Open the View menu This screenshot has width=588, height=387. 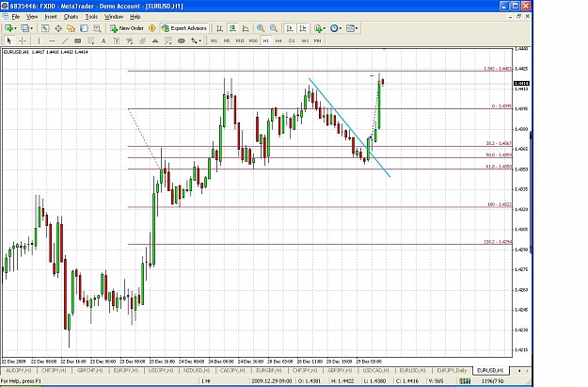[32, 17]
